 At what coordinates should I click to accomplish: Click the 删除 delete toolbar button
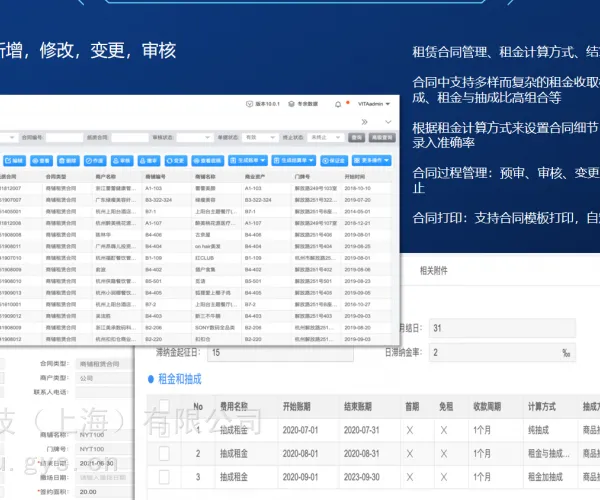click(68, 161)
